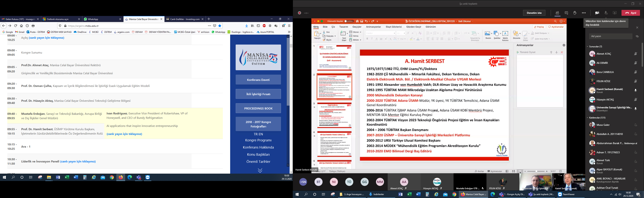
Task: Click the Ad yazın search field
Action: (x=610, y=36)
